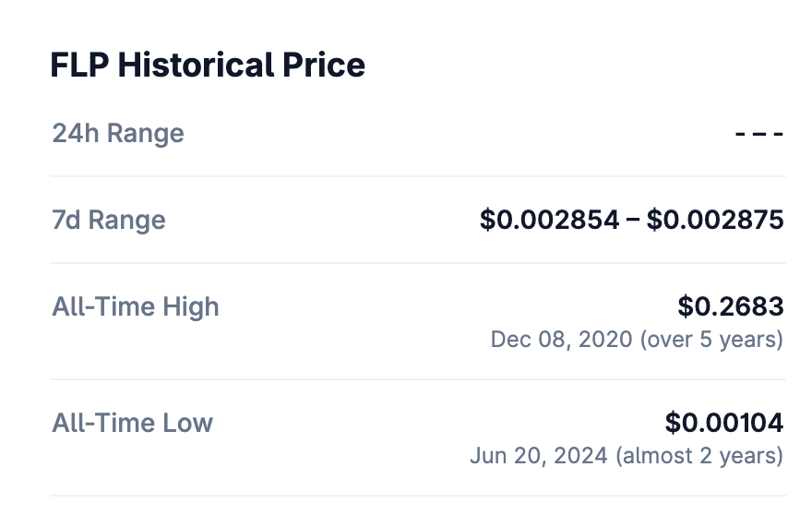Click the divider line below 24h Range row
Image resolution: width=812 pixels, height=515 pixels.
tap(418, 176)
